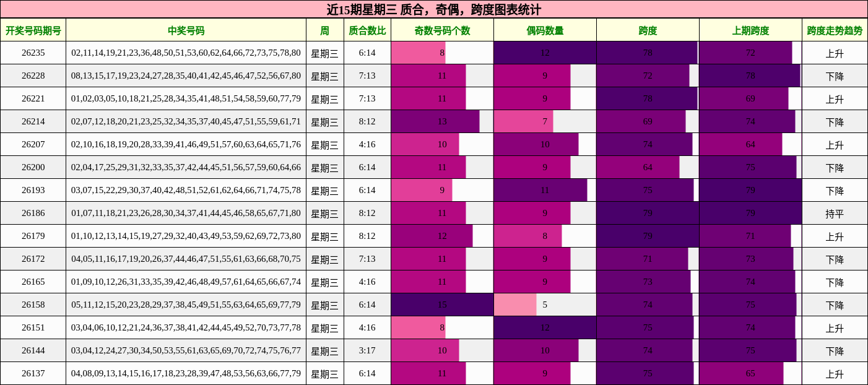Click the odd-count bar showing 8 in row 26235
Viewport: 868px width, 385px height.
(x=419, y=53)
